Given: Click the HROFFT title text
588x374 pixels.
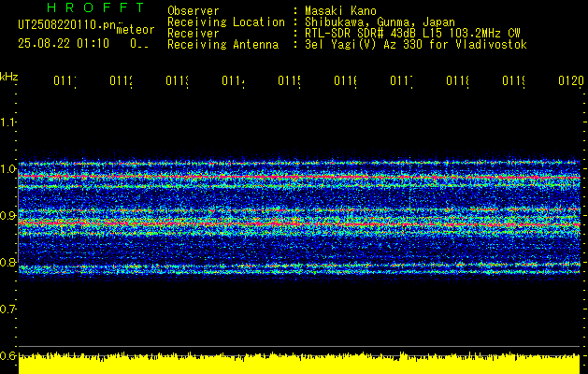Looking at the screenshot, I should (95, 7).
